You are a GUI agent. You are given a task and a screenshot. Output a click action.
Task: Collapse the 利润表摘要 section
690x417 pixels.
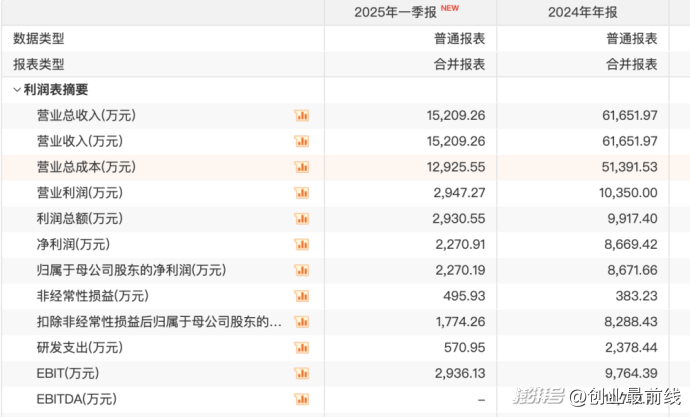coord(17,90)
